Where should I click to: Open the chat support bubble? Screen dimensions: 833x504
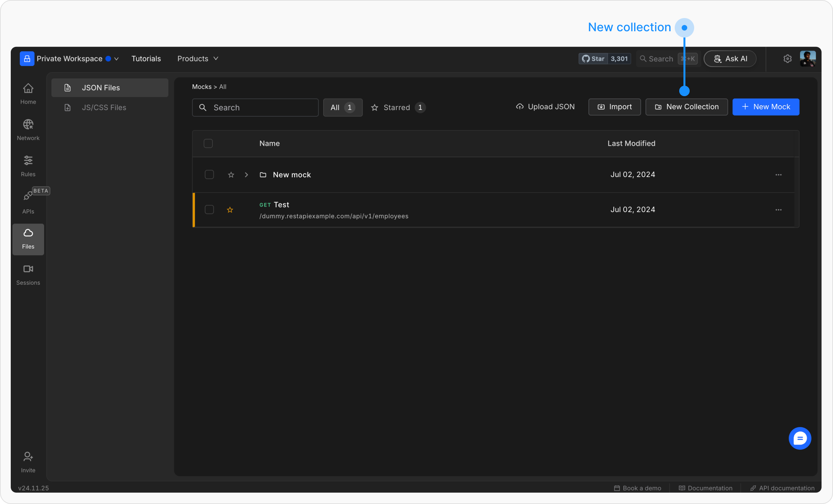[x=800, y=438]
